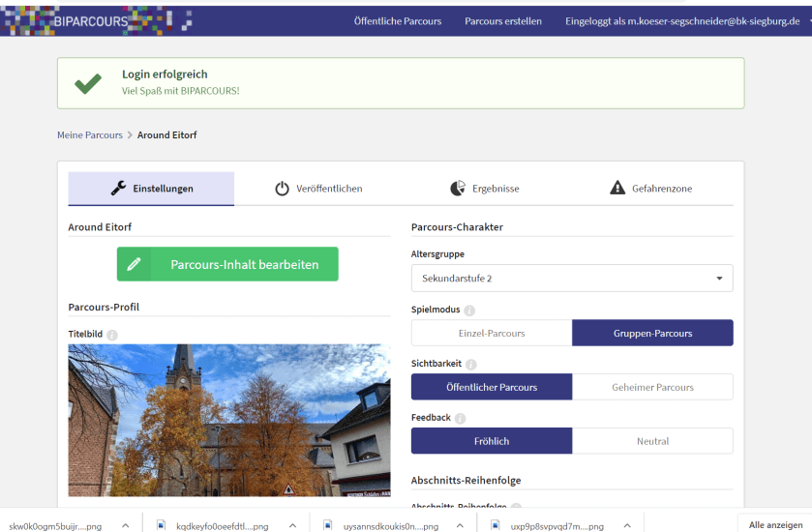Set visibility to Geheimer Parcours

(652, 387)
